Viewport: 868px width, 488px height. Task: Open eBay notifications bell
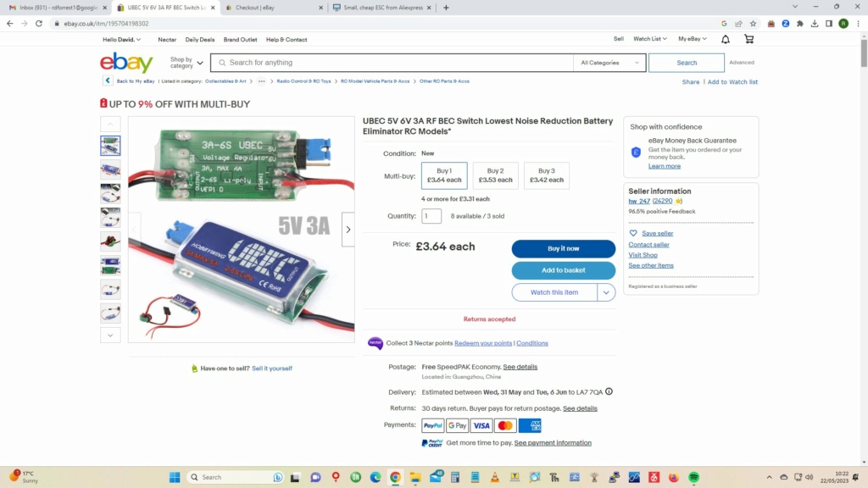pos(726,39)
